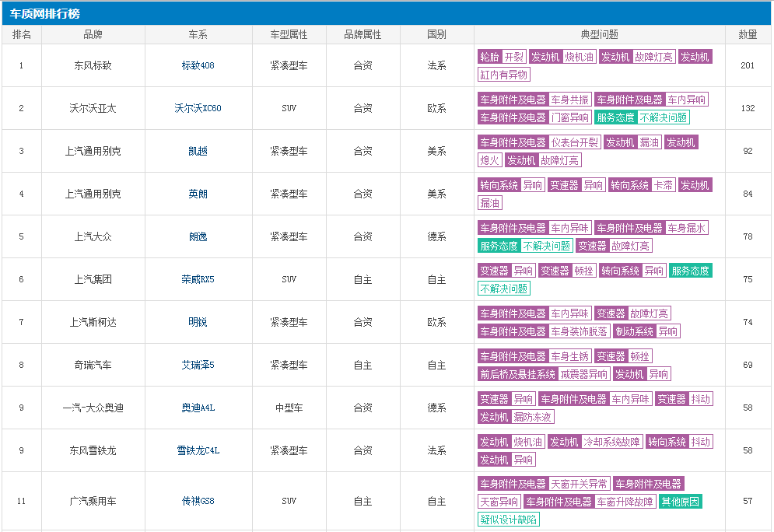The image size is (774, 532).
Task: Click the 车质网排行榜 title
Action: [45, 14]
